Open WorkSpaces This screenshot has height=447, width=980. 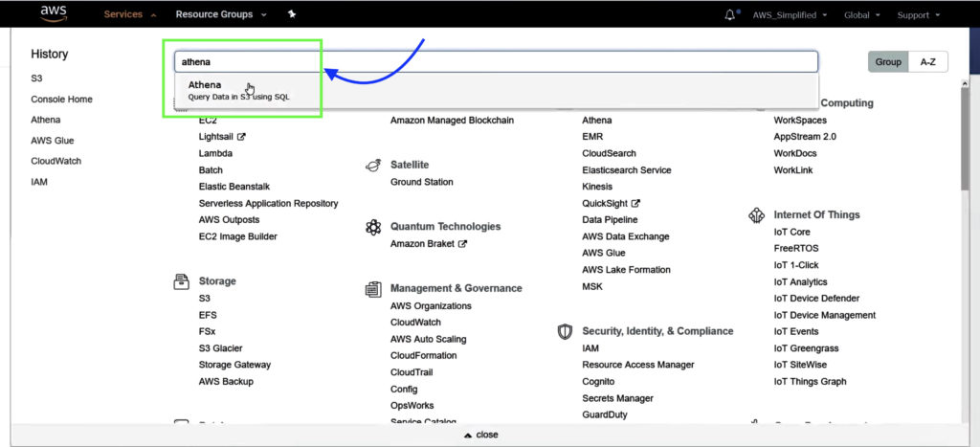click(x=800, y=120)
